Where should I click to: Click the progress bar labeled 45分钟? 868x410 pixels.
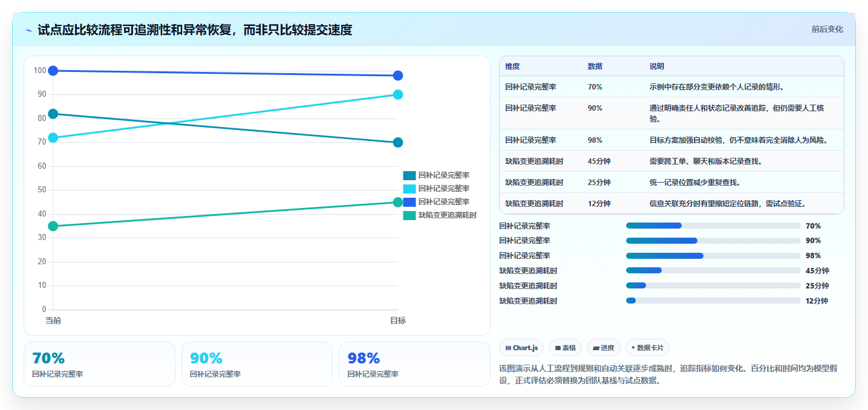[713, 270]
